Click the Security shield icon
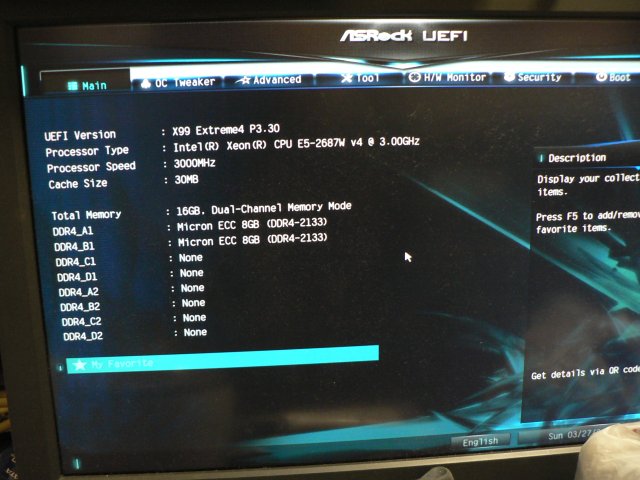The height and width of the screenshot is (480, 640). [509, 77]
